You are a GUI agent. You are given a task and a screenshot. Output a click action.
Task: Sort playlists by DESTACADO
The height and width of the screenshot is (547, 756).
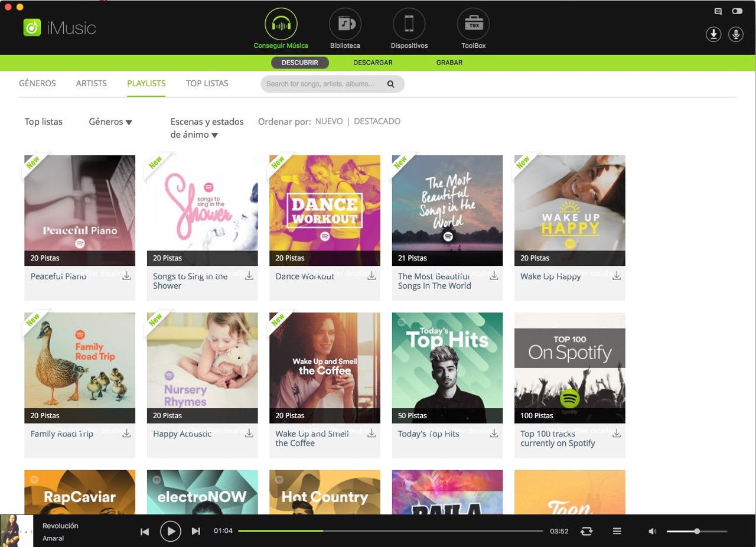[x=377, y=121]
